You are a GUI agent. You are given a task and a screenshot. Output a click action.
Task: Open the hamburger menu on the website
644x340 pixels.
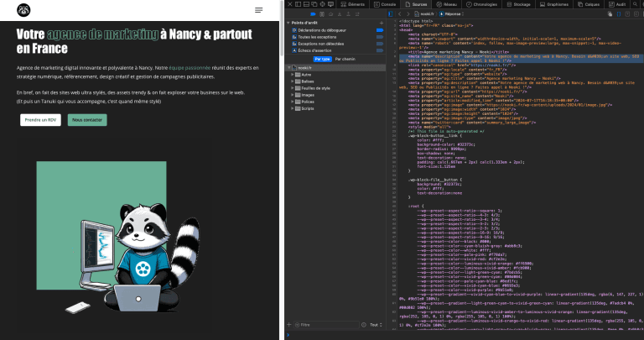click(x=259, y=10)
